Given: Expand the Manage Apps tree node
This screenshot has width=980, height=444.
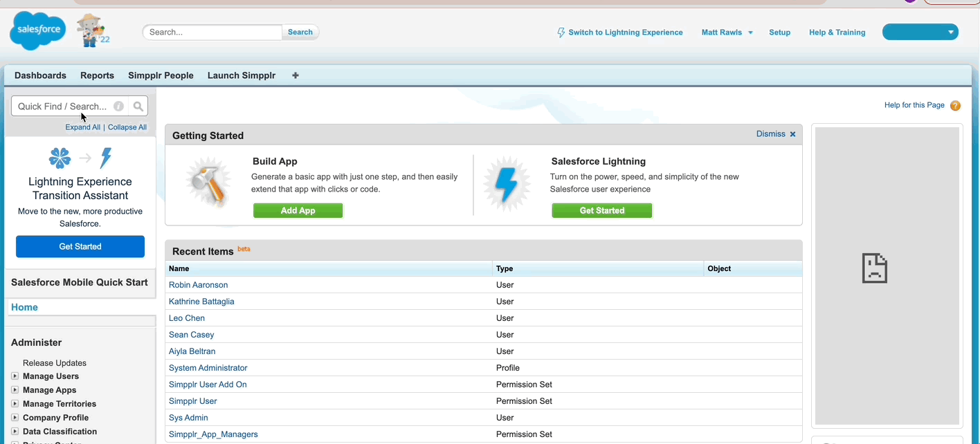Looking at the screenshot, I should (15, 390).
